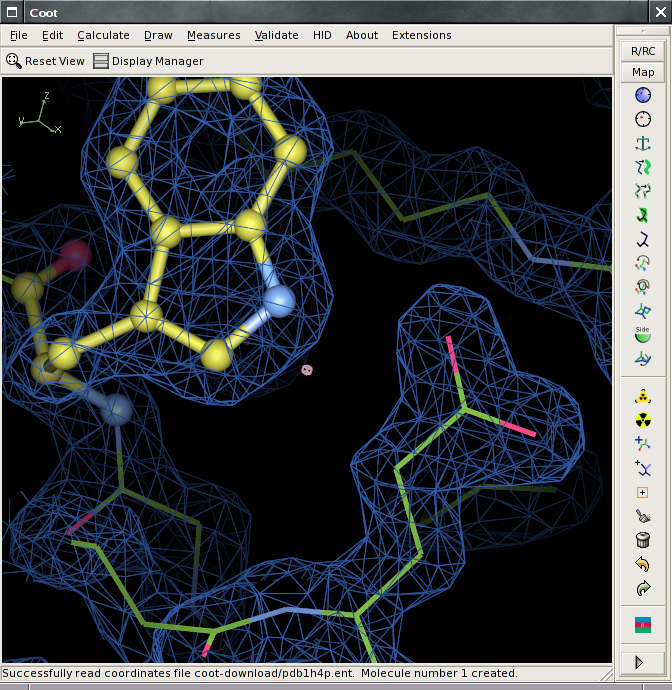Click the Reset View button
Viewport: 672px width, 690px height.
coord(45,61)
